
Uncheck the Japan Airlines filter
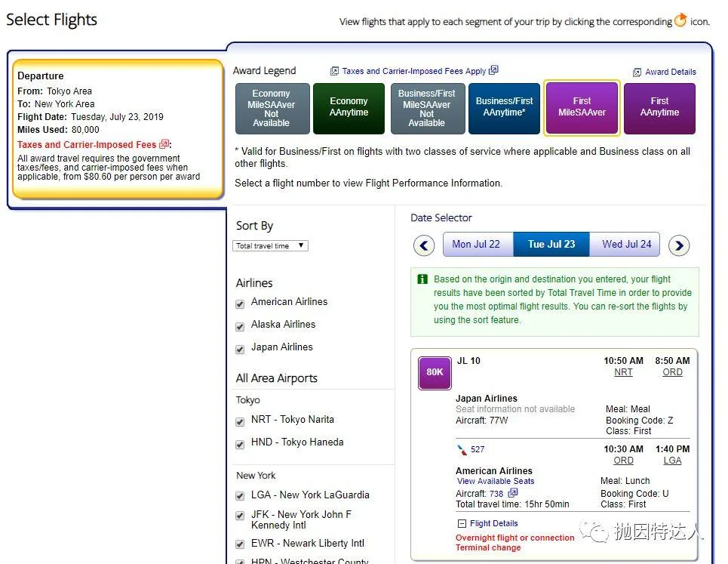pyautogui.click(x=240, y=350)
